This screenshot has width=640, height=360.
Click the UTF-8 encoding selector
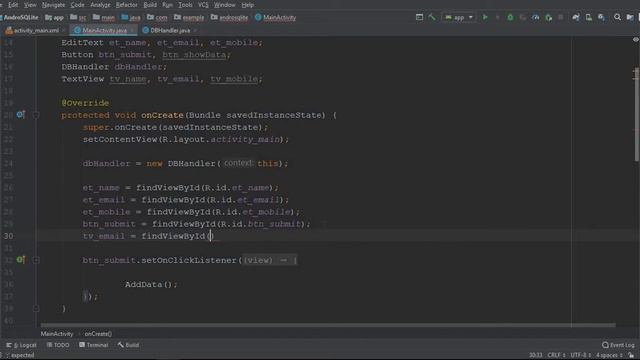point(580,355)
